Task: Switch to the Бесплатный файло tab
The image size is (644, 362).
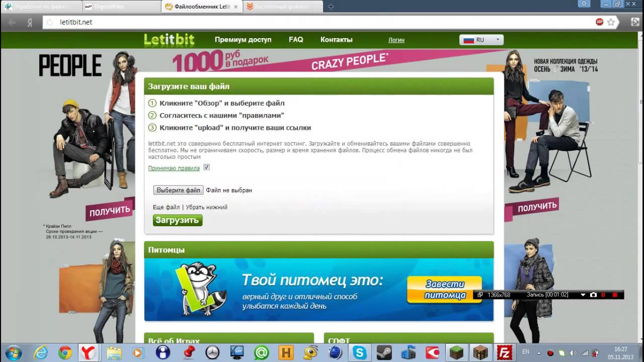Action: (283, 7)
